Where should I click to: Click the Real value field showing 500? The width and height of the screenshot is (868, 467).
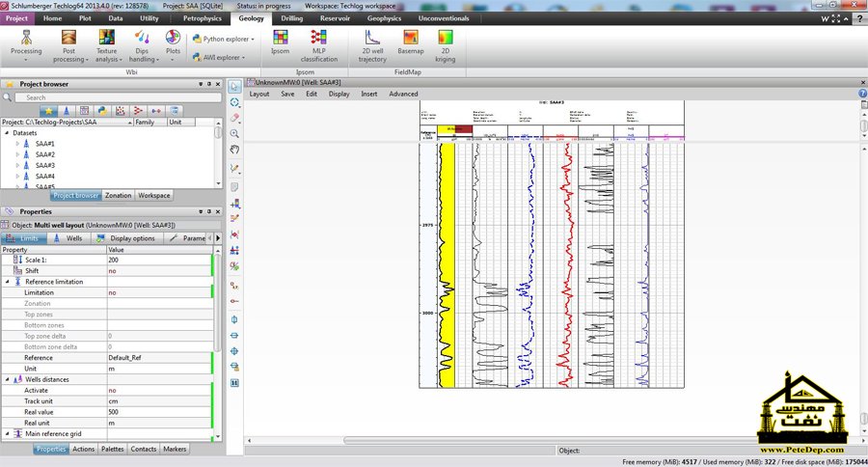pyautogui.click(x=159, y=412)
